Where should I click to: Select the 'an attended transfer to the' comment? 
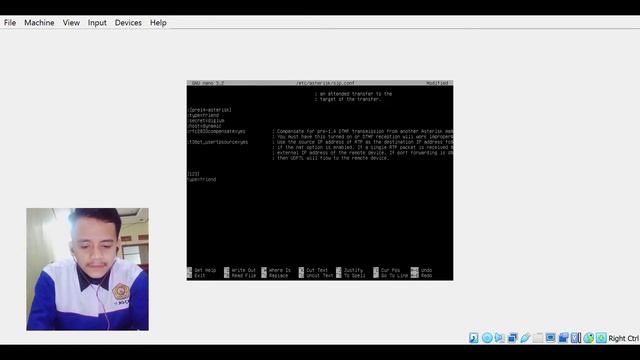coord(353,94)
